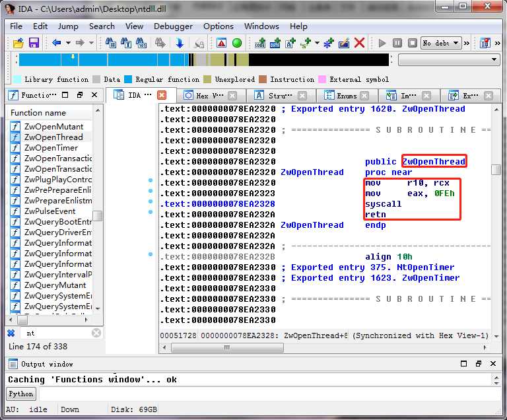Pause the process with pause button
Viewport: 507px width, 420px height.
[x=397, y=43]
